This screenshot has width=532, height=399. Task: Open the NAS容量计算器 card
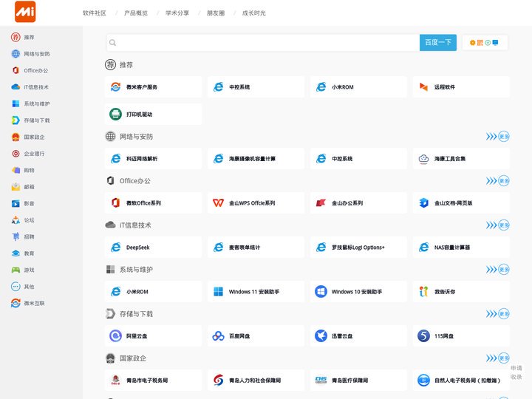461,248
